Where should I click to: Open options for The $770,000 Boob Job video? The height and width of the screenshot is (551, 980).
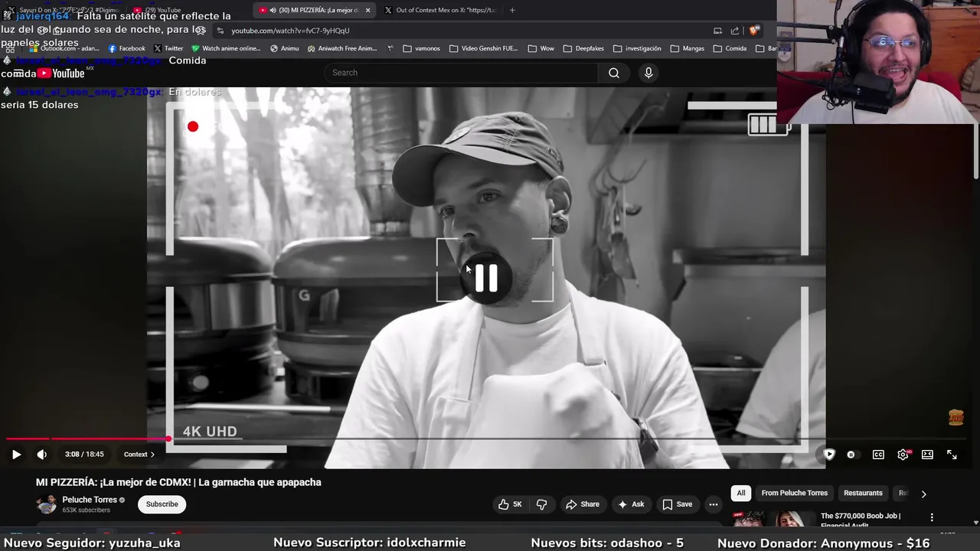point(932,517)
